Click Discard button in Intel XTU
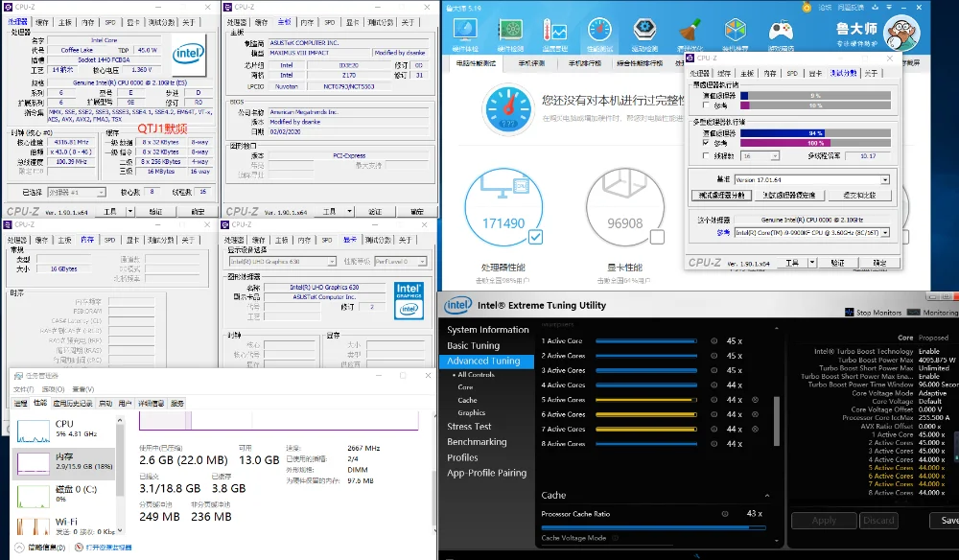Screen dimensions: 959x560 click(x=878, y=521)
